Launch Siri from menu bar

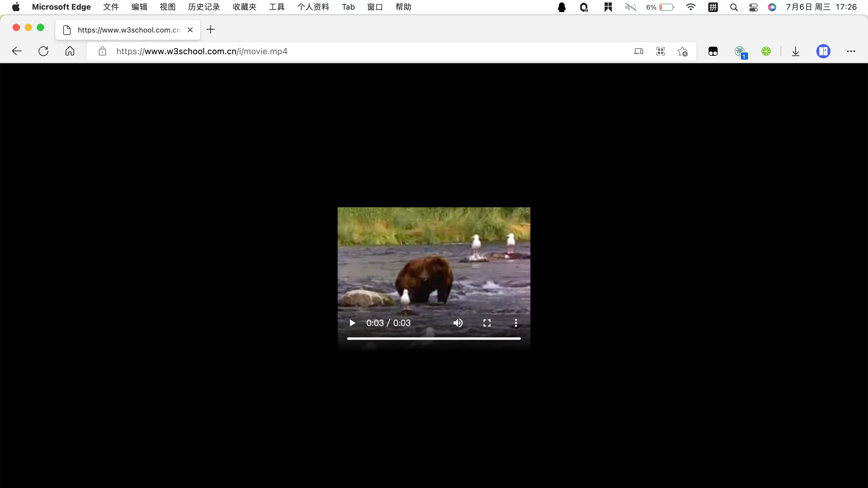[x=772, y=7]
